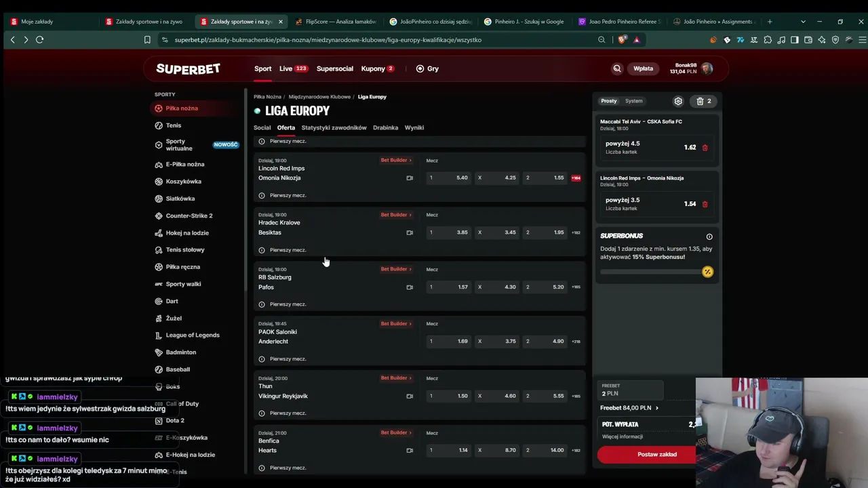Click the browser address bar URL
868x488 pixels.
(x=328, y=40)
